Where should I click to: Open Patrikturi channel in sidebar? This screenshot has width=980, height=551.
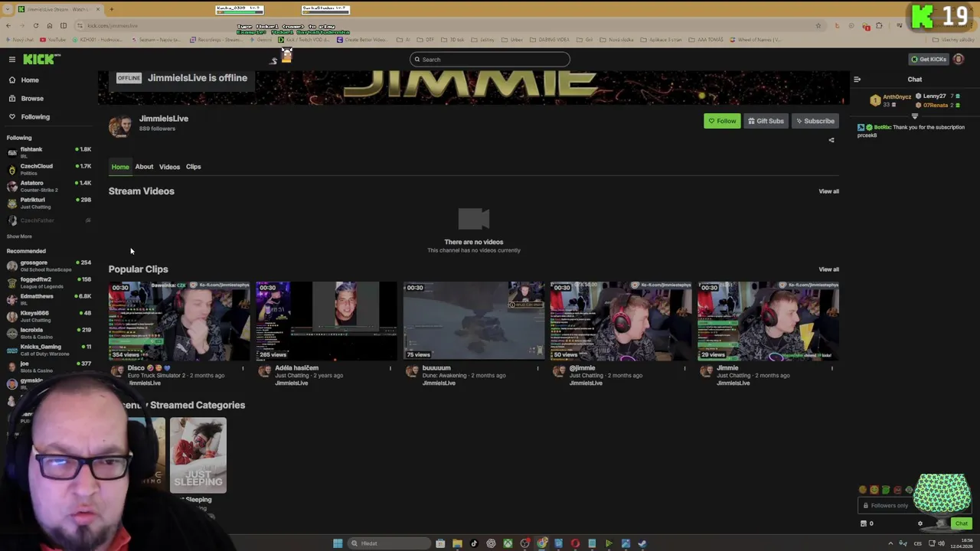(48, 203)
